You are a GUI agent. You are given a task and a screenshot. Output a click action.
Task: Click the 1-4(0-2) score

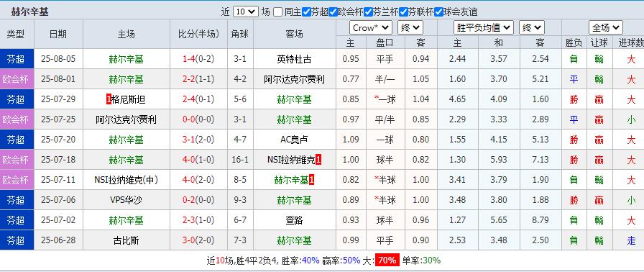(198, 59)
